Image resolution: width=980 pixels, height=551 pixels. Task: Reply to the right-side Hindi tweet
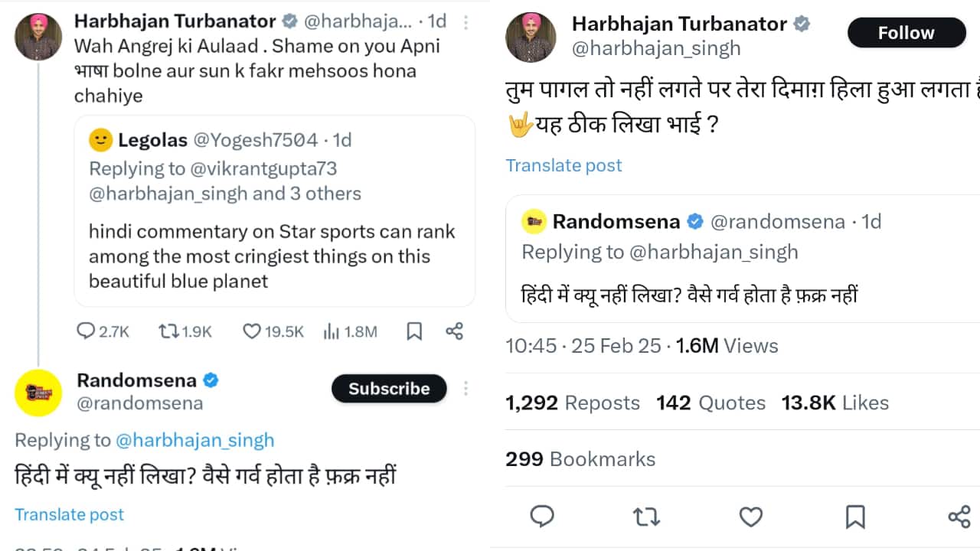(542, 517)
